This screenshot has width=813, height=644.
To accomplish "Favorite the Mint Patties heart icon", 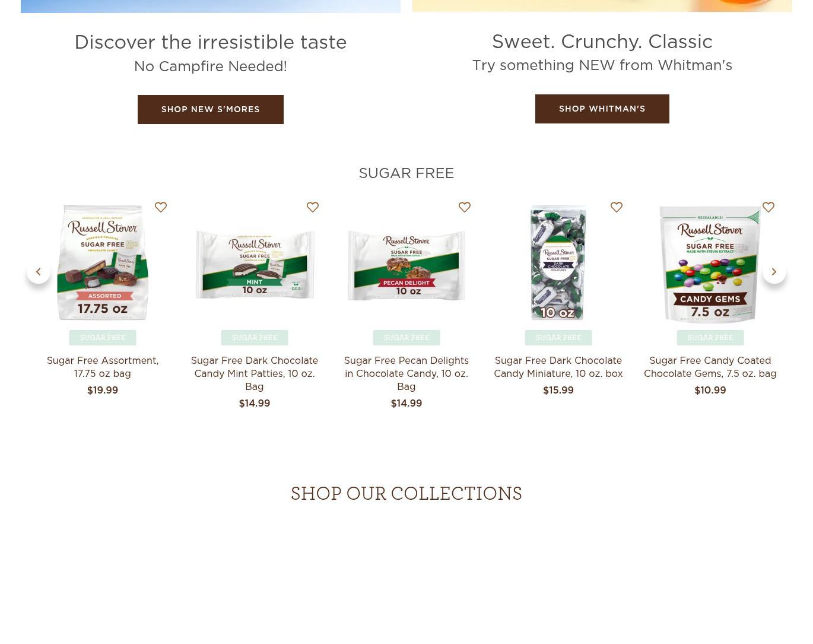I will (313, 207).
